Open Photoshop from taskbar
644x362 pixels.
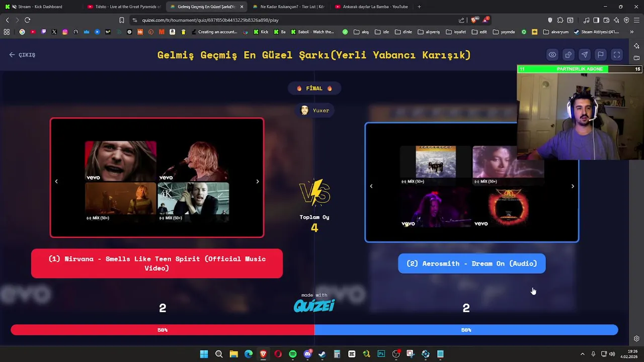[x=381, y=354]
